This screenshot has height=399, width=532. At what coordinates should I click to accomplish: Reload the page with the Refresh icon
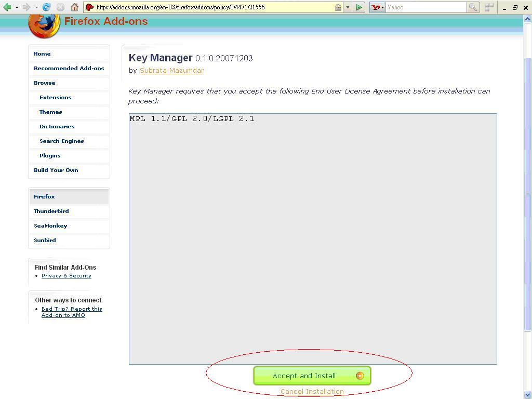tap(46, 7)
